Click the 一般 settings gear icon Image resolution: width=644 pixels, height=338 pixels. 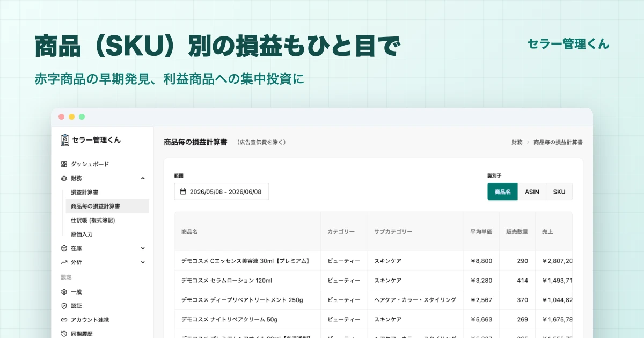click(64, 292)
